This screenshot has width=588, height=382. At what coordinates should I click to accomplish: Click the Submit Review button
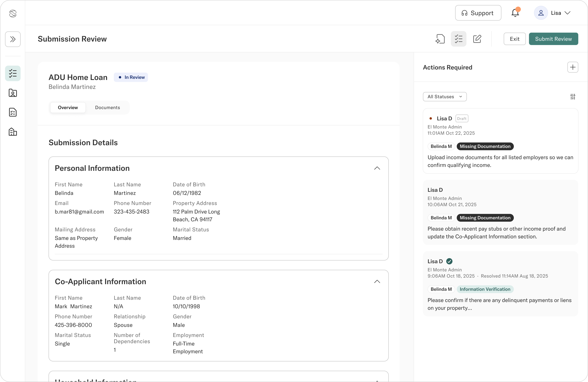[553, 39]
